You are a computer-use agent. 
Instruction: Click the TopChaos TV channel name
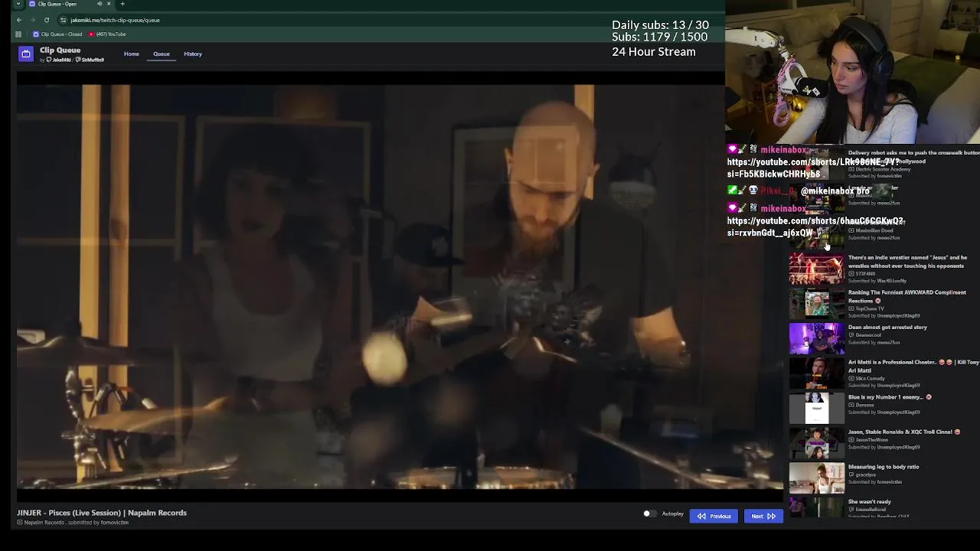point(870,308)
